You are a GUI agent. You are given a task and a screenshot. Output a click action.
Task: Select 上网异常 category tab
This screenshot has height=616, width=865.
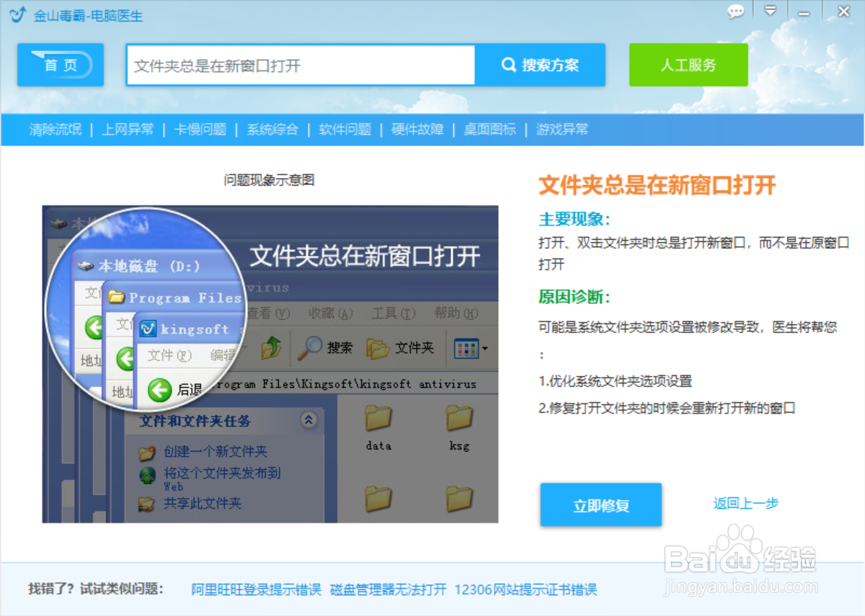click(128, 130)
